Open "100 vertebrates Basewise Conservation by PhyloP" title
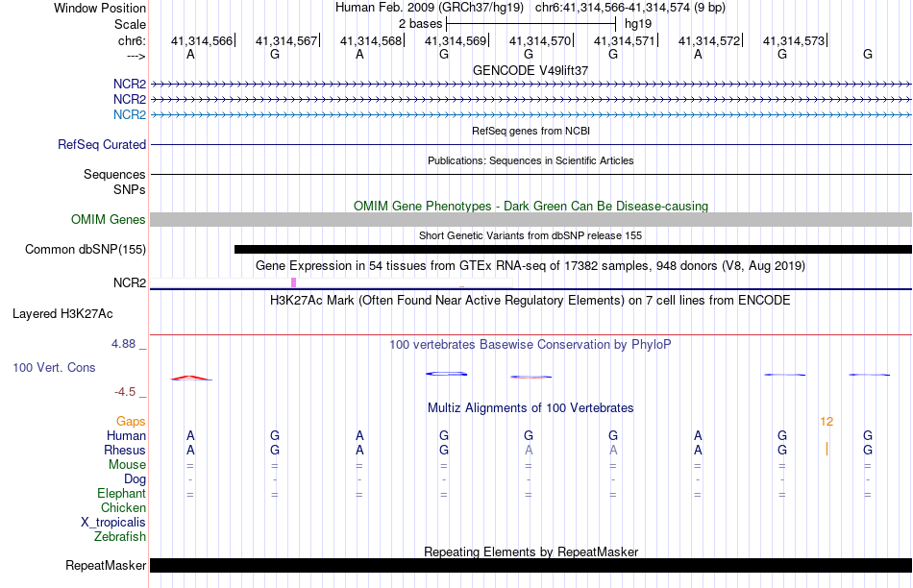The width and height of the screenshot is (913, 588). (x=531, y=345)
